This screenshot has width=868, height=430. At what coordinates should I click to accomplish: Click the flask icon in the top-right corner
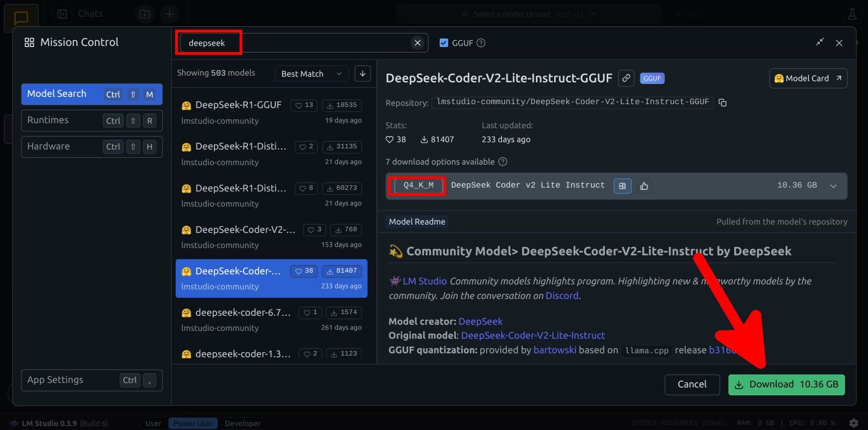852,14
